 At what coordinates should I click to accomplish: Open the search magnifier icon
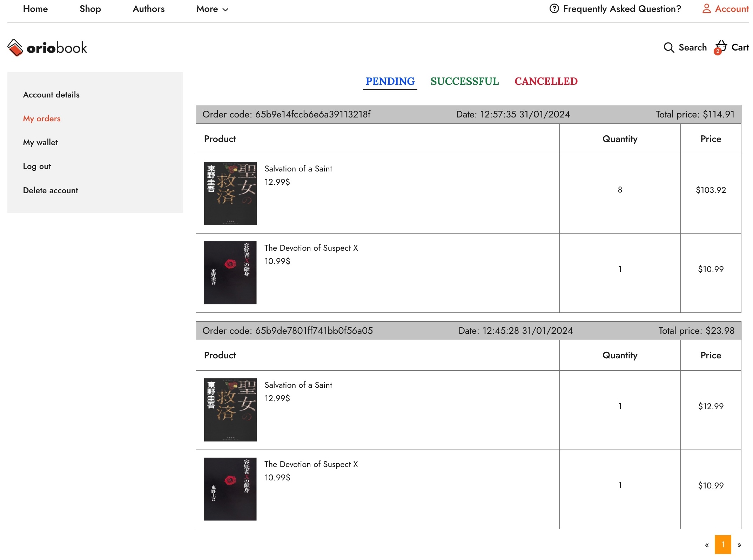click(x=668, y=48)
